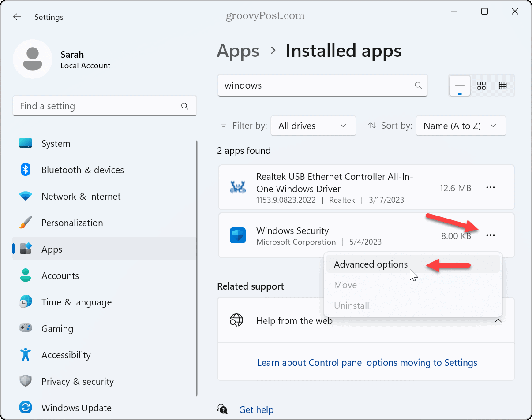Open Bluetooth & devices settings
The width and height of the screenshot is (532, 420).
(104, 170)
